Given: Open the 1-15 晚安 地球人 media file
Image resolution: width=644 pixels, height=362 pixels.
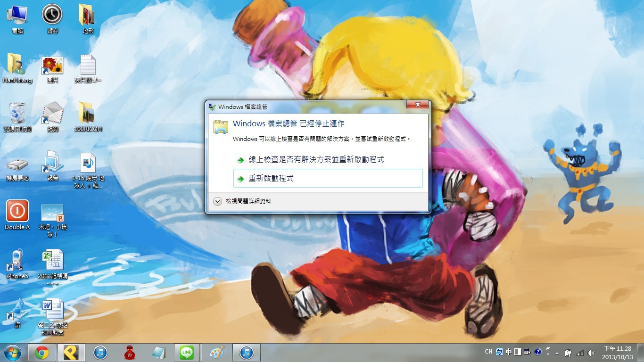Looking at the screenshot, I should coord(88,170).
